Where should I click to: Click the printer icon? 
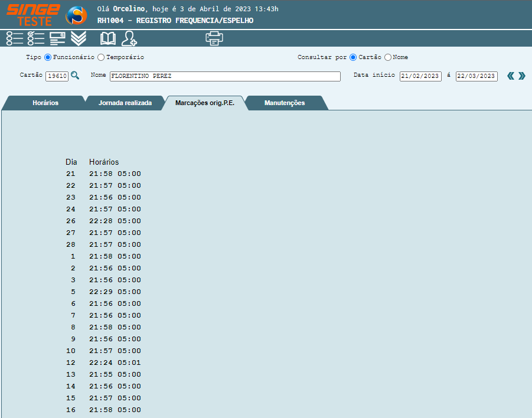coord(214,38)
